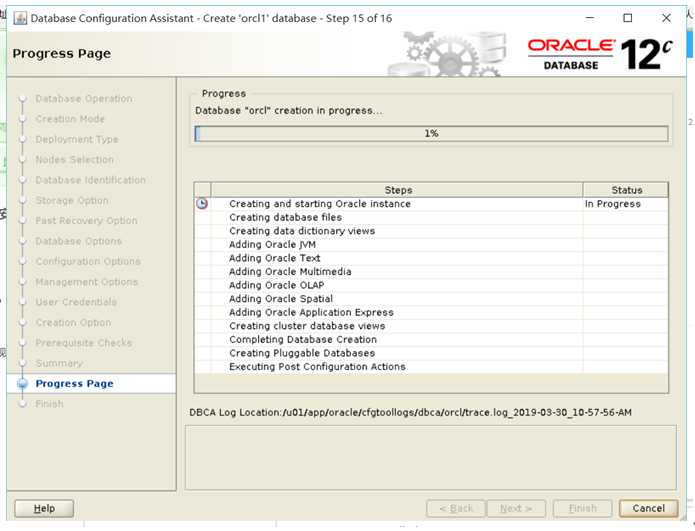Click the row Creating data dictionary views

tap(431, 231)
